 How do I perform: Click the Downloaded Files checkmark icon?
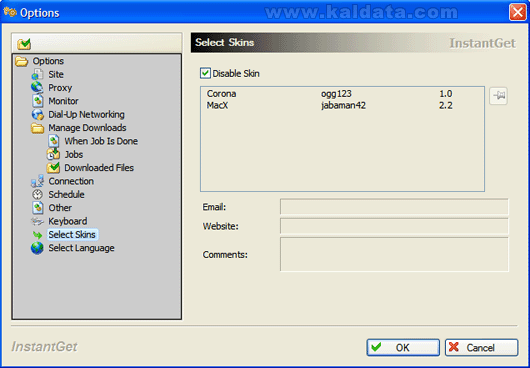(53, 167)
